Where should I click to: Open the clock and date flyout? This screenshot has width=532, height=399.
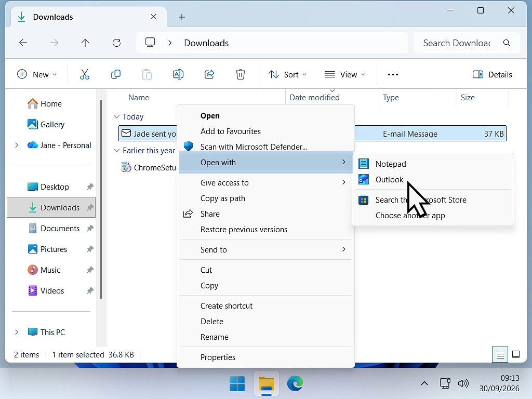point(499,383)
